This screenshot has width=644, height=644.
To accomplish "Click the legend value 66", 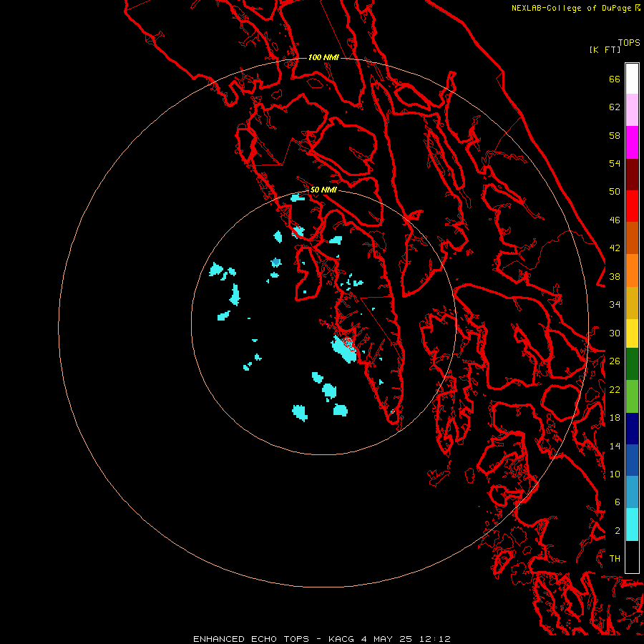I will (x=615, y=79).
